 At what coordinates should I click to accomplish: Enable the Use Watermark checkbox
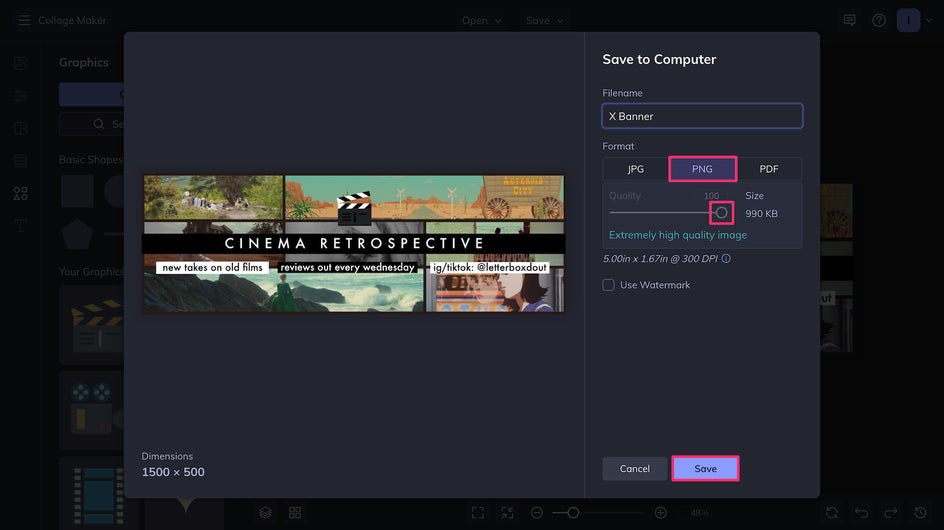(x=609, y=285)
